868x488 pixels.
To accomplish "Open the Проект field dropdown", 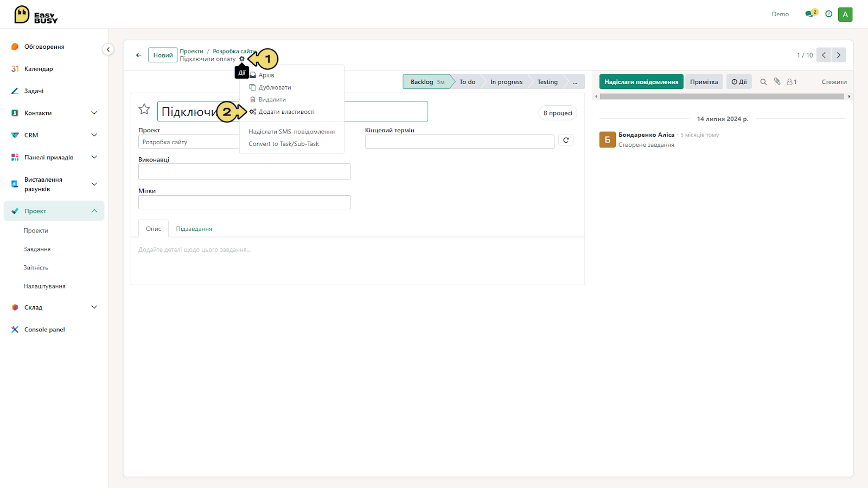I will point(189,142).
